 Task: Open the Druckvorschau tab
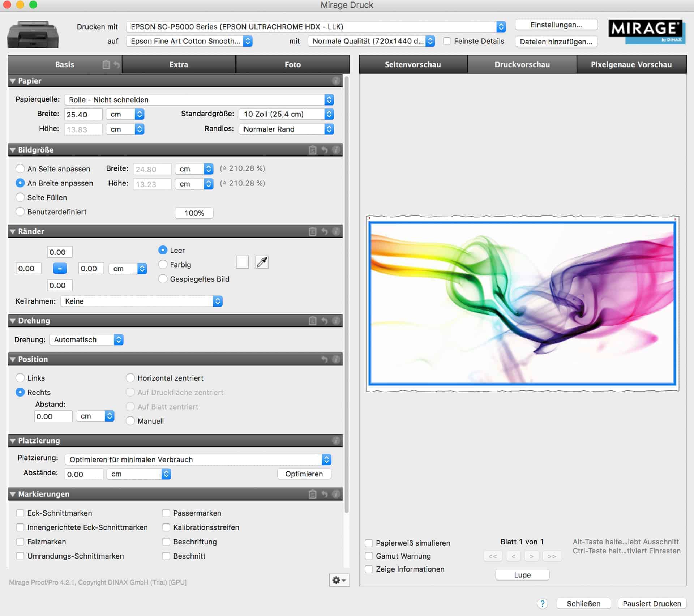click(x=522, y=64)
